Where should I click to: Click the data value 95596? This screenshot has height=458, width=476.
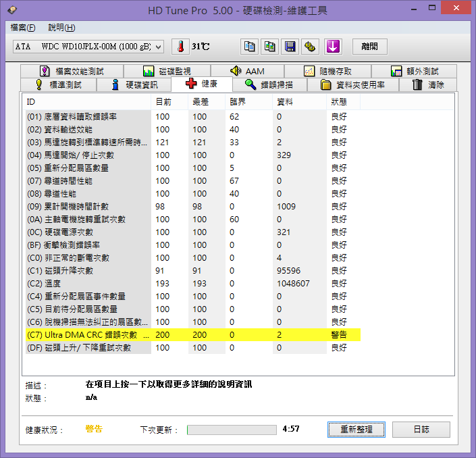coord(288,271)
